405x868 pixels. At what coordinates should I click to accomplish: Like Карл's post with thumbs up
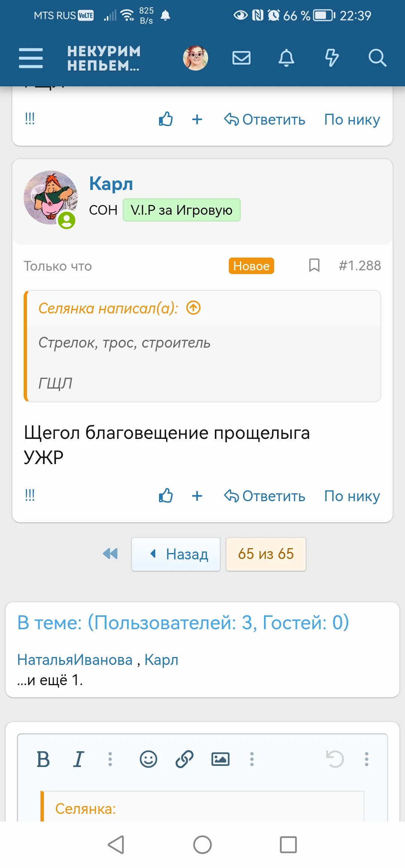tap(165, 496)
